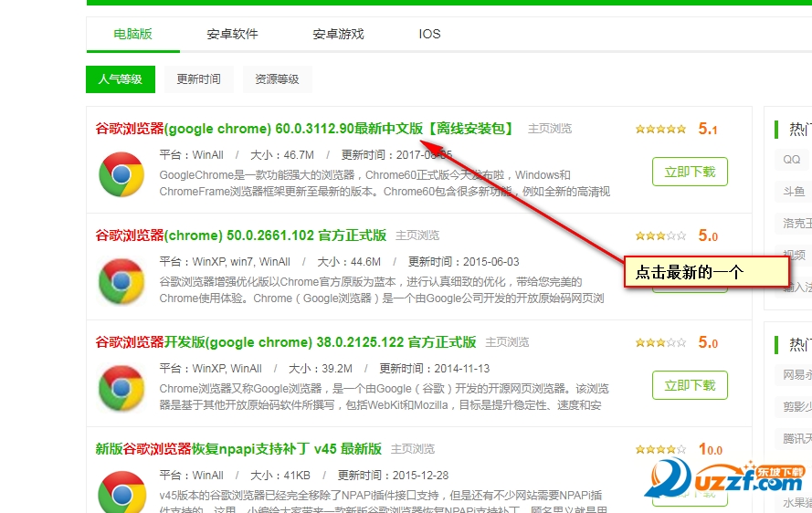Click Chrome icon beside the 50.0.2661.102 entry
This screenshot has height=513, width=812.
(x=121, y=281)
